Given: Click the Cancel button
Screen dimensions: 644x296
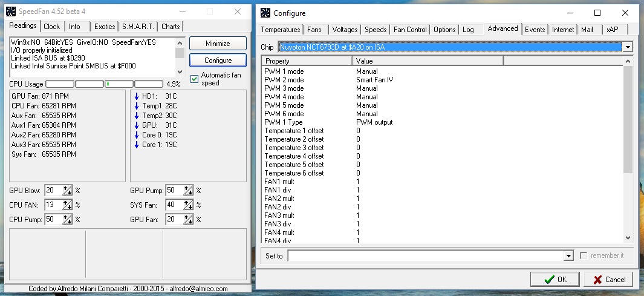Looking at the screenshot, I should click(x=610, y=280).
